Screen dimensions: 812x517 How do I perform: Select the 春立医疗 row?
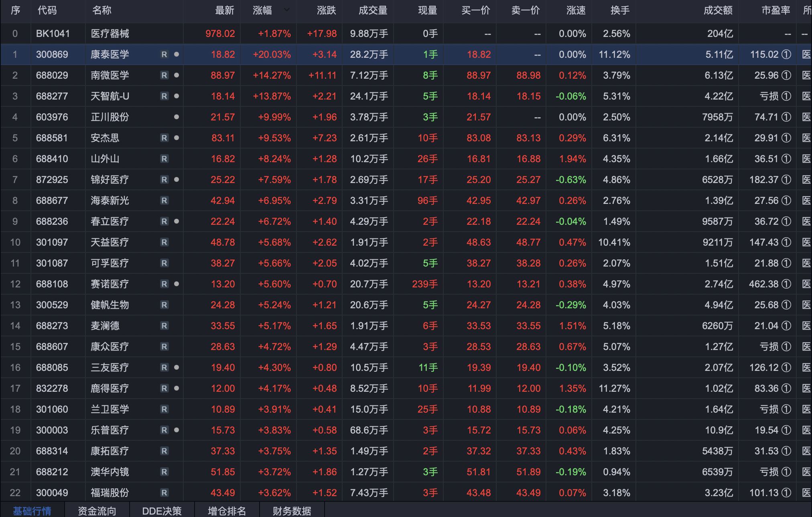point(110,221)
